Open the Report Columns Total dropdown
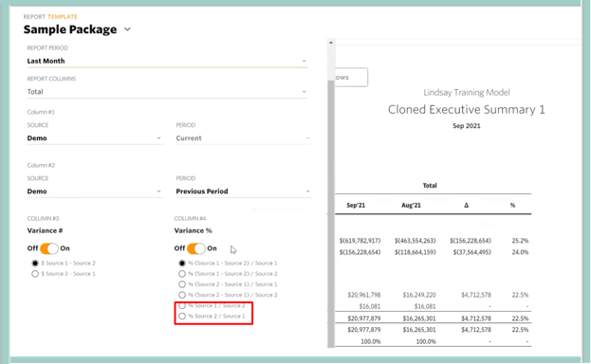The height and width of the screenshot is (364, 591). [167, 92]
